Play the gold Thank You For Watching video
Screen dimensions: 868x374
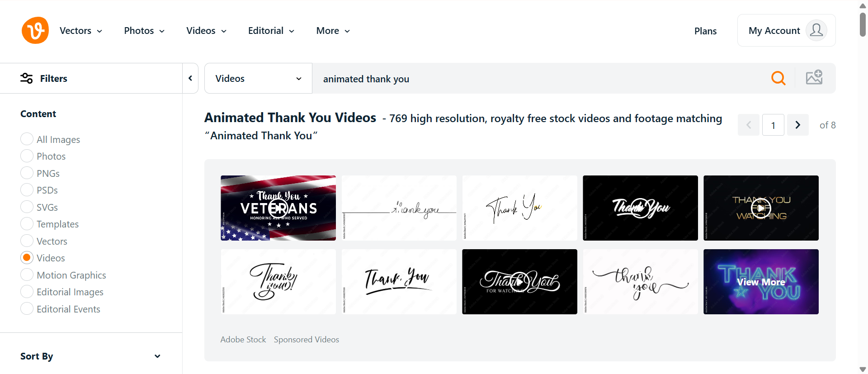[761, 208]
